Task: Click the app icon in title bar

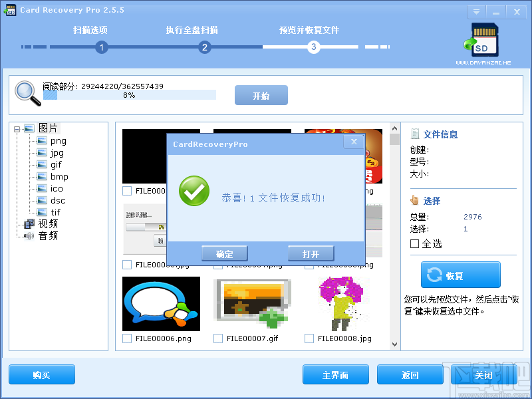Action: (9, 10)
